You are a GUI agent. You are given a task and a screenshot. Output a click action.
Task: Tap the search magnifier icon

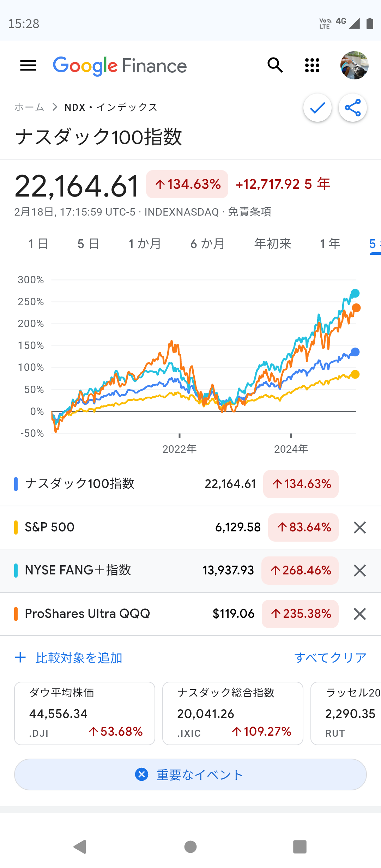(275, 66)
